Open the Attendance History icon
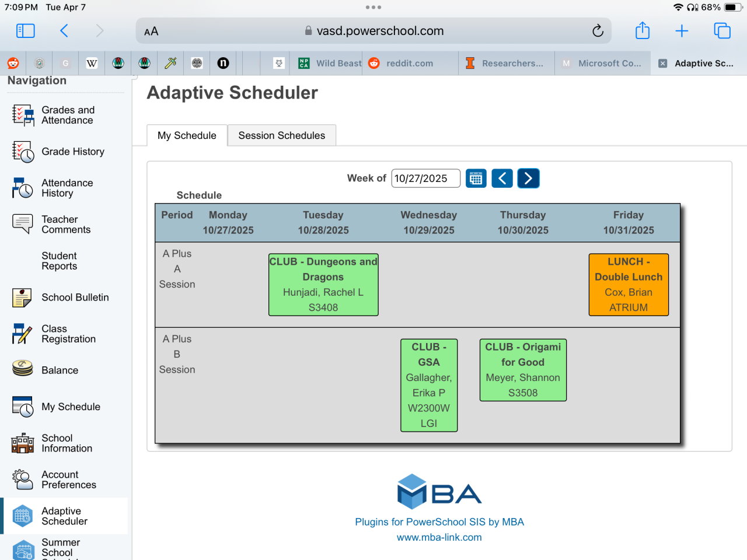This screenshot has width=747, height=560. coord(23,188)
